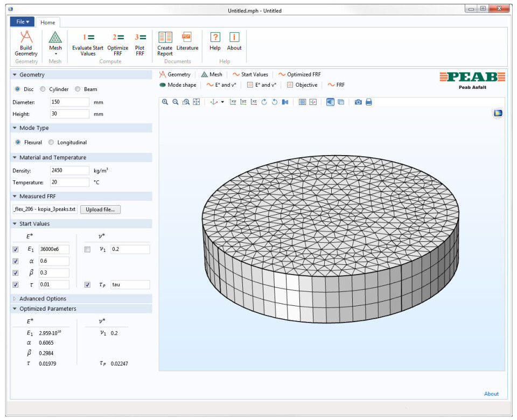Select the Disc geometry option

(x=17, y=89)
